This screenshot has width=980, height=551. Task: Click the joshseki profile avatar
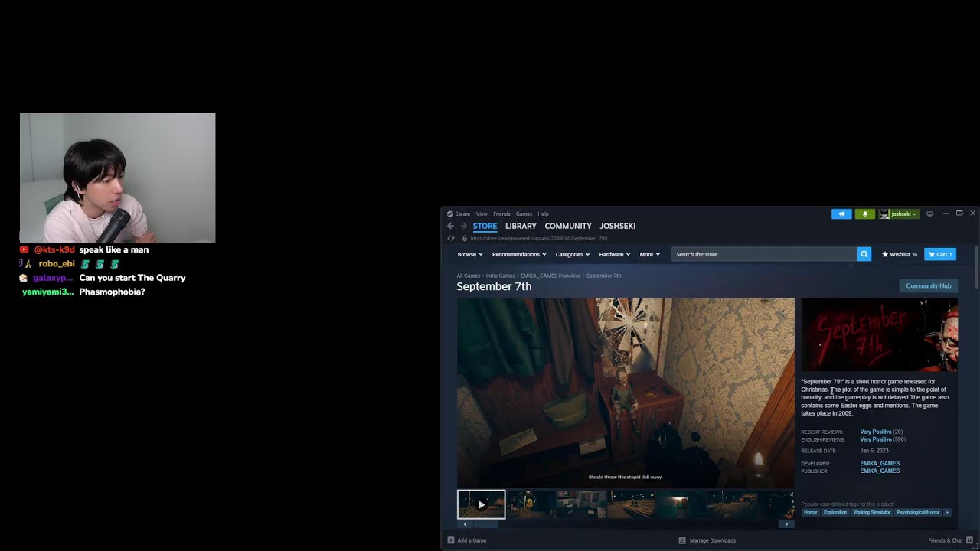tap(884, 214)
